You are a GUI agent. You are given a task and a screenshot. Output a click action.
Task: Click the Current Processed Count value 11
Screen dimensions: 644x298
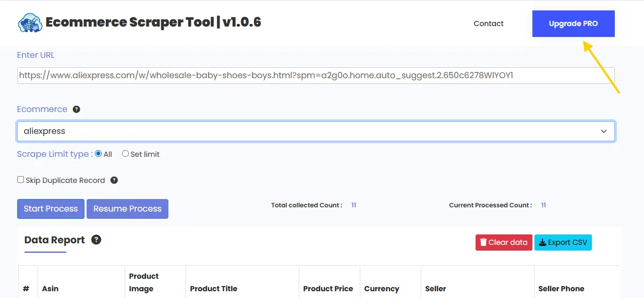tap(543, 205)
